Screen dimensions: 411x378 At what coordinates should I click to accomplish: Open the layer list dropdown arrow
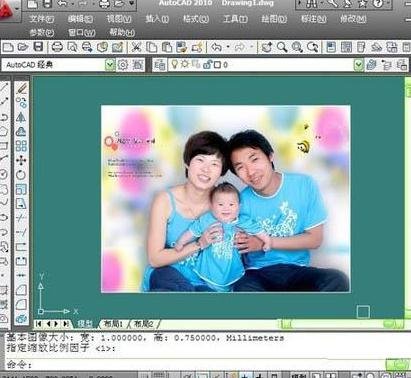pos(358,65)
